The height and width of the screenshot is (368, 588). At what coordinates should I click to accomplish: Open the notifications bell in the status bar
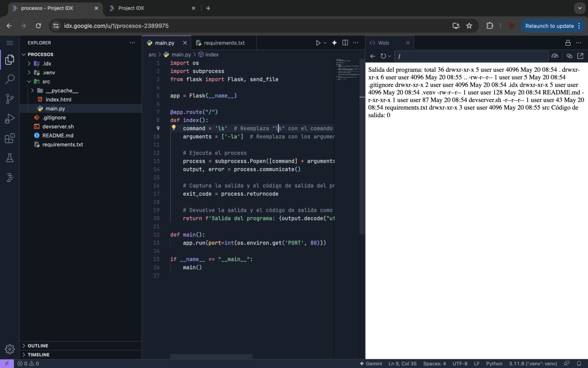[x=579, y=363]
